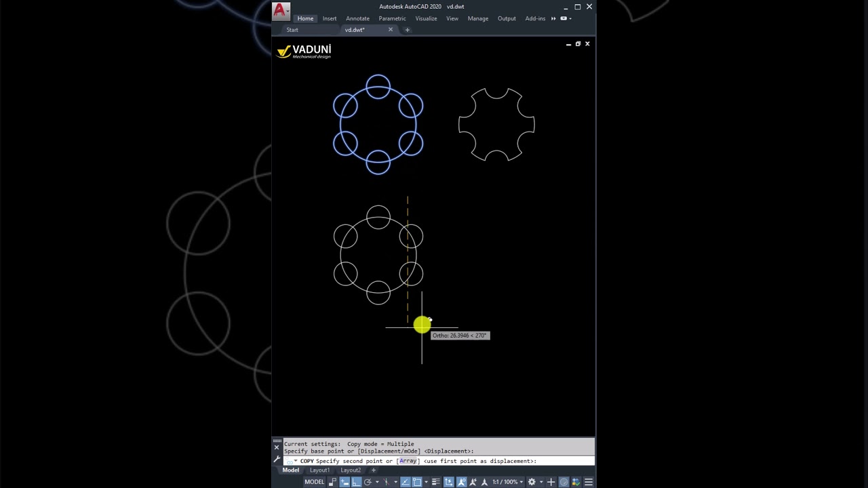Choose the Array option in command prompt
This screenshot has width=868, height=488.
(408, 461)
